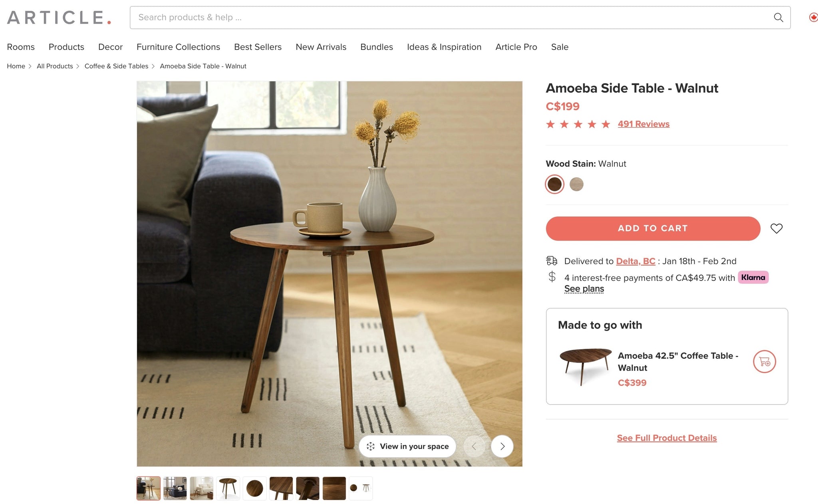The width and height of the screenshot is (818, 504).
Task: Select the round tabletop top-view thumbnail
Action: coord(254,488)
